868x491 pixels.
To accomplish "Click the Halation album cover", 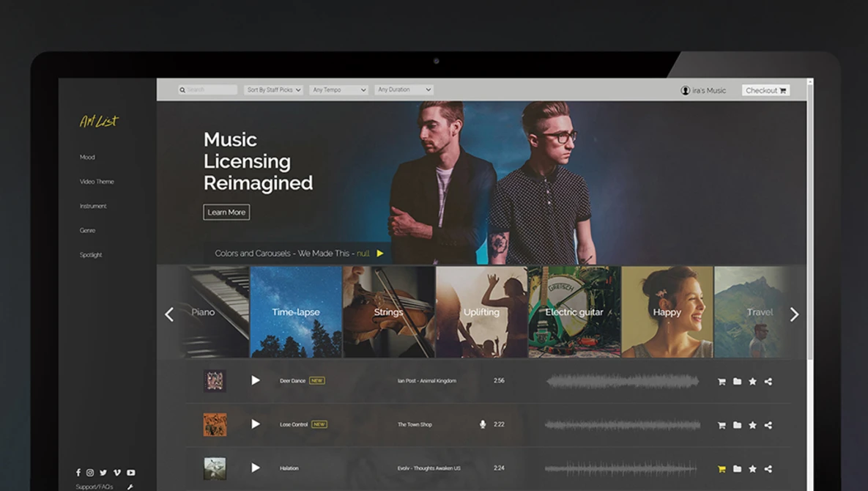I will tap(215, 468).
